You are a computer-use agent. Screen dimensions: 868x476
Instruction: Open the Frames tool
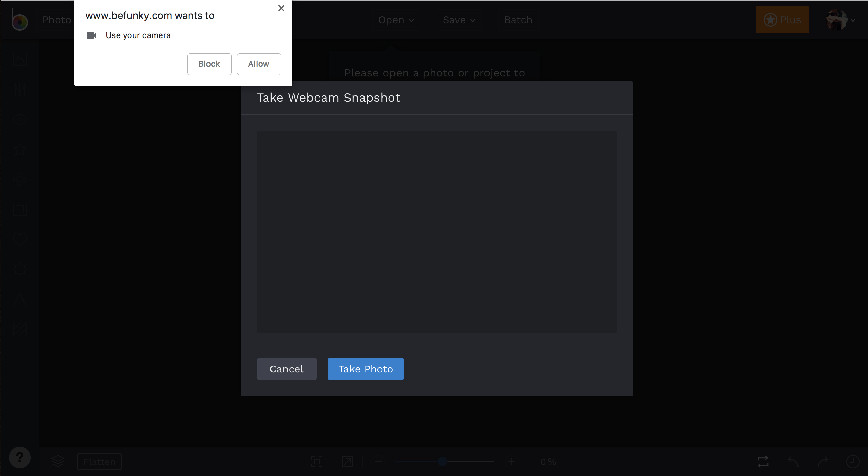point(20,209)
